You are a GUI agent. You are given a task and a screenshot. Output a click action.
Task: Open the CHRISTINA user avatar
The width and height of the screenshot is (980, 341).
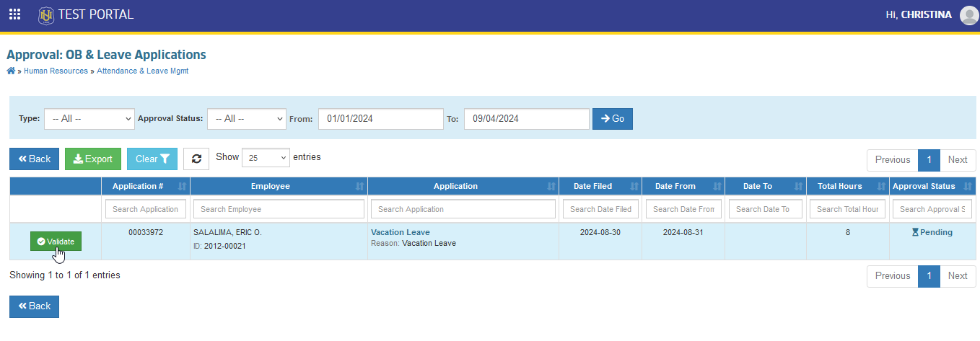point(969,15)
